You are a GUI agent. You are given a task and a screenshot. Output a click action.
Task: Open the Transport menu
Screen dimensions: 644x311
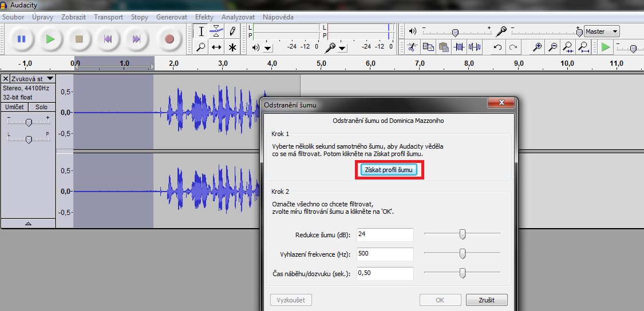(108, 17)
